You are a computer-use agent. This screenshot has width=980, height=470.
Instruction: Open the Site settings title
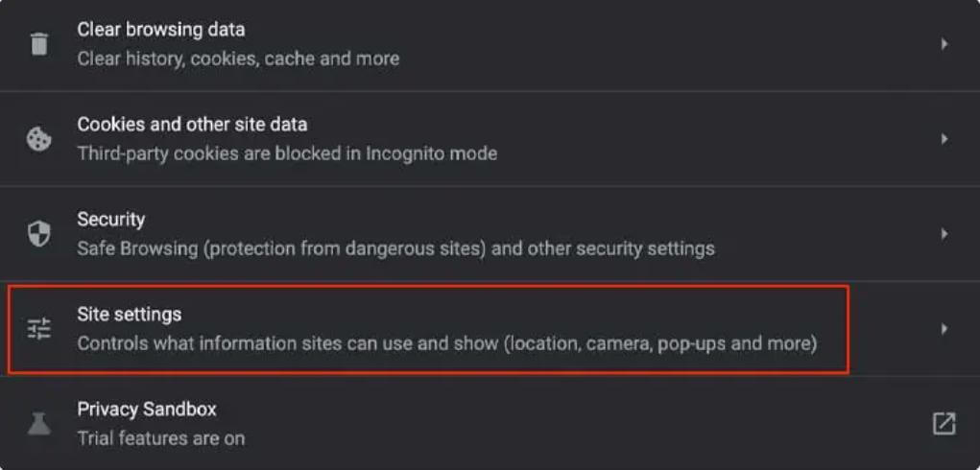(x=130, y=315)
